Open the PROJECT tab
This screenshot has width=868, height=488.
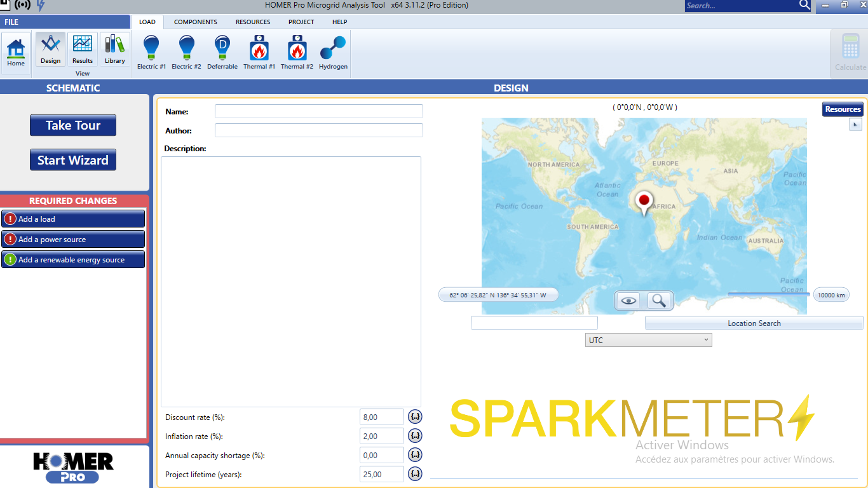(x=301, y=22)
